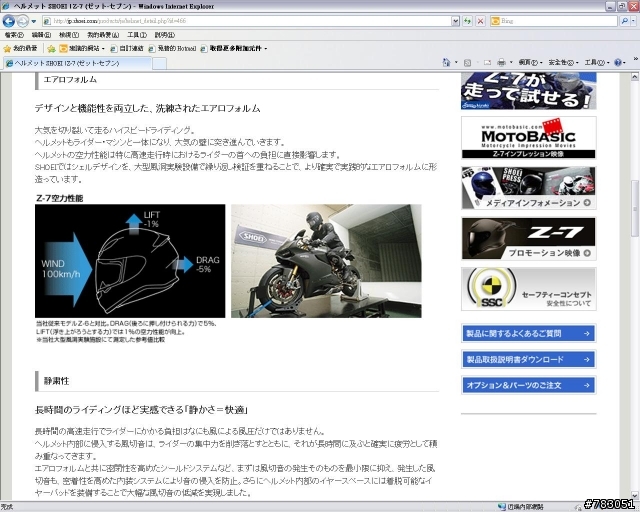Click the 静粛性 section heading
The image size is (640, 512).
pyautogui.click(x=56, y=381)
